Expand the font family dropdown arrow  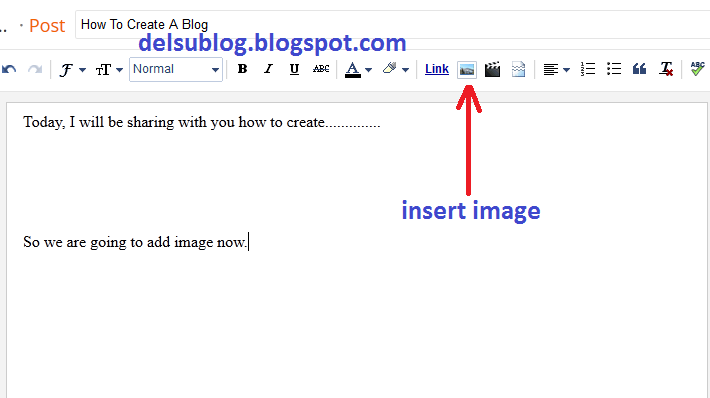82,70
